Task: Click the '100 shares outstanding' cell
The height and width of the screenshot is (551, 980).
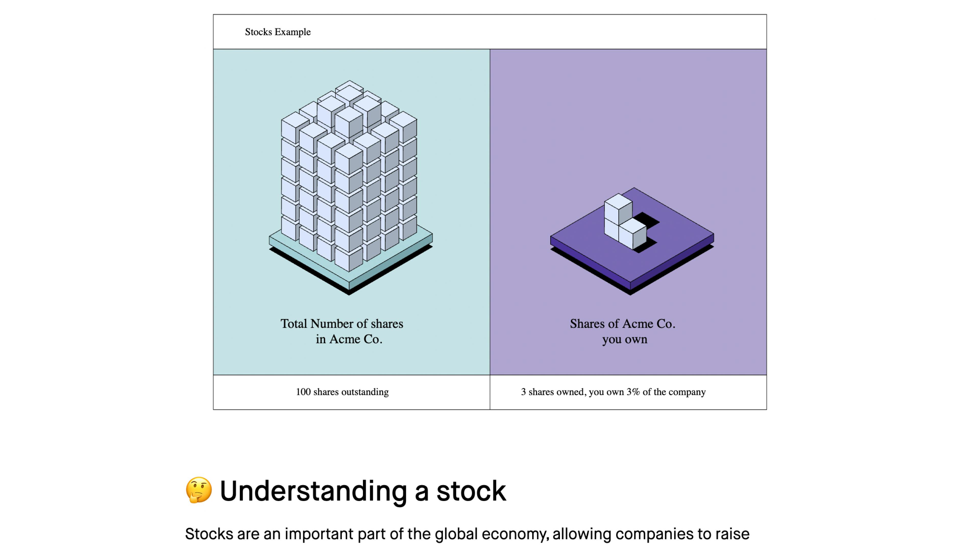Action: [x=351, y=392]
